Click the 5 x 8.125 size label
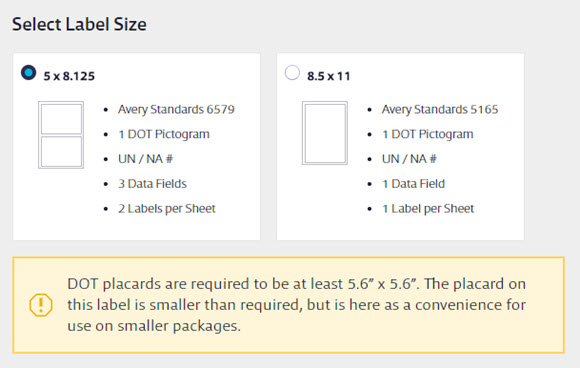The image size is (580, 368). pos(69,76)
